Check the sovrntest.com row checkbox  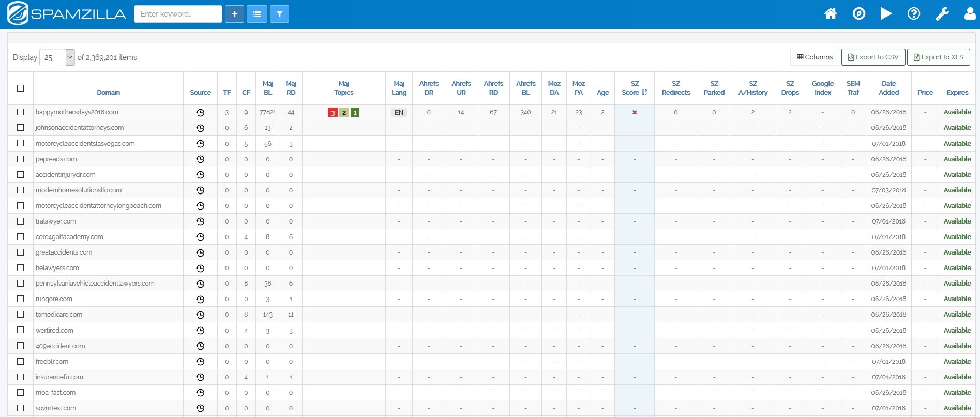[x=21, y=408]
